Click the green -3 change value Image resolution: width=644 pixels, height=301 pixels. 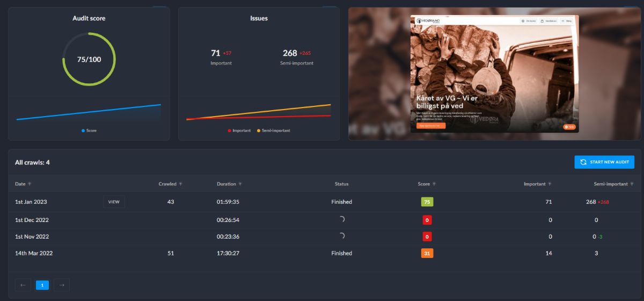pyautogui.click(x=600, y=237)
